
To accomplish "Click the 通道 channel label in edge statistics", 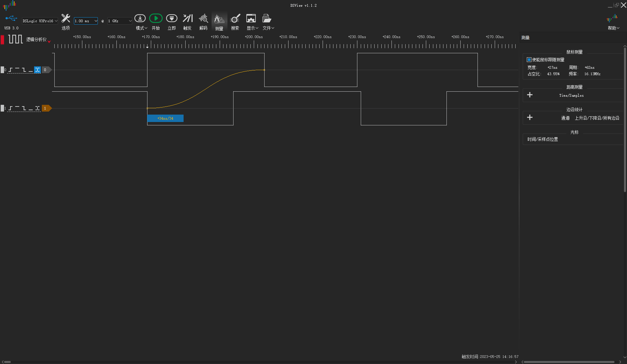I will 565,118.
